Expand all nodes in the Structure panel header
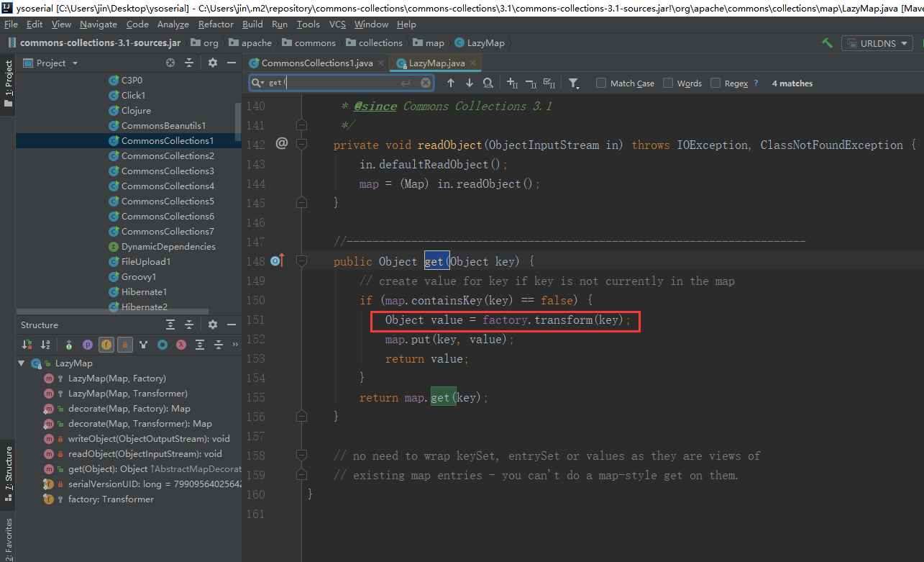The image size is (924, 562). click(170, 325)
